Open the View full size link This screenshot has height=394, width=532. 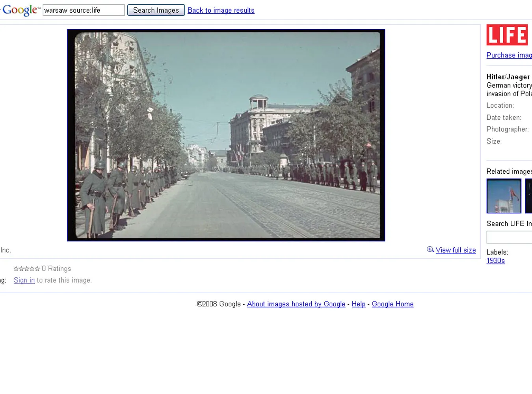click(456, 250)
